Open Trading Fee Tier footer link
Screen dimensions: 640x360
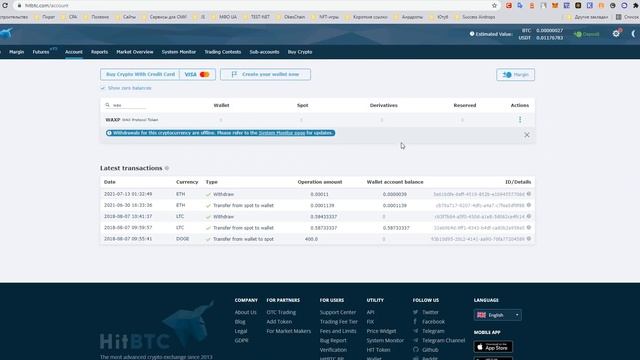pos(338,322)
